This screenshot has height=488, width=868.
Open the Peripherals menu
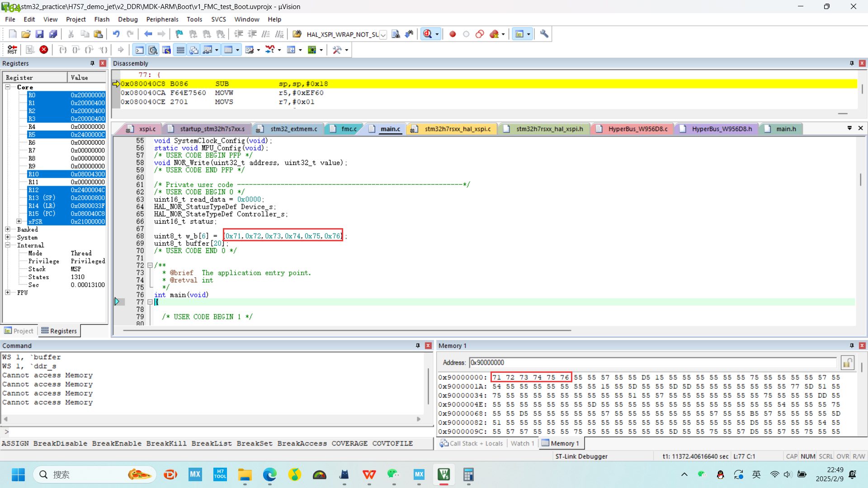pos(162,19)
